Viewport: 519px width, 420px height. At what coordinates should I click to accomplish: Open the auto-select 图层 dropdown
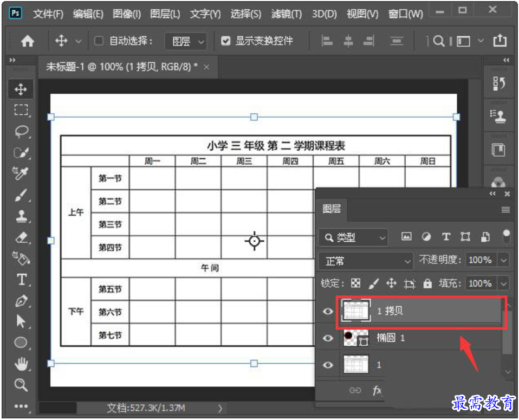tap(186, 41)
